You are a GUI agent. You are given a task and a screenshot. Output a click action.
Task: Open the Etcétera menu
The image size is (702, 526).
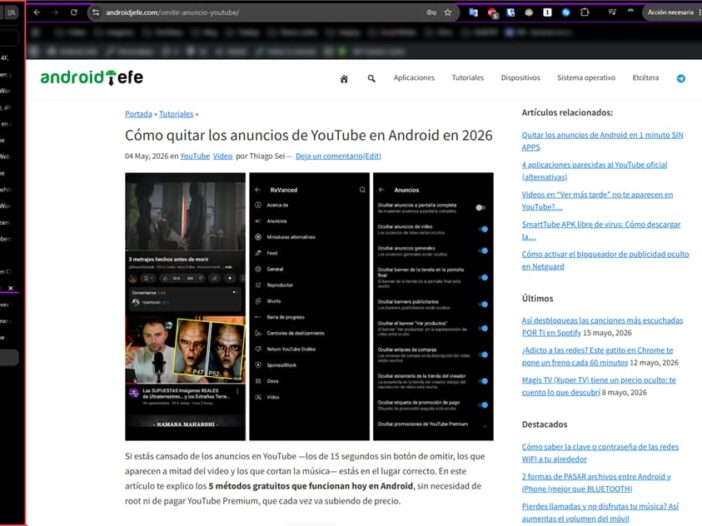(646, 78)
